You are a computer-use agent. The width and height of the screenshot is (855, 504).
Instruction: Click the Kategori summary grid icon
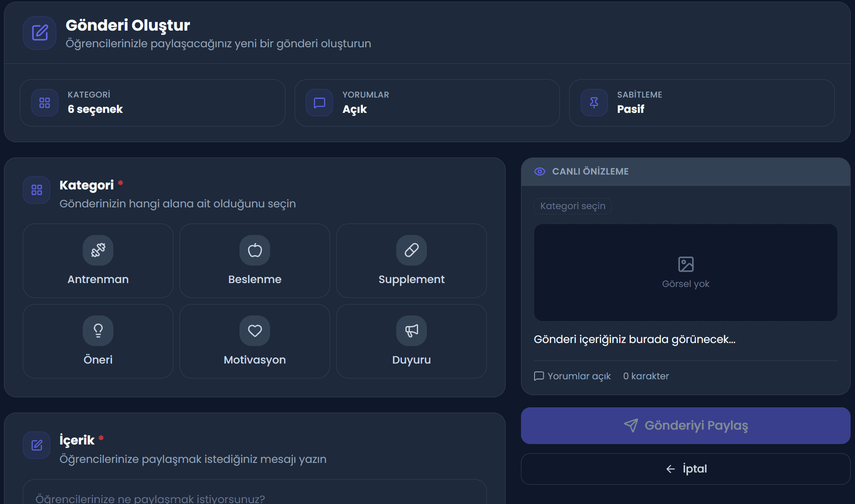(45, 103)
